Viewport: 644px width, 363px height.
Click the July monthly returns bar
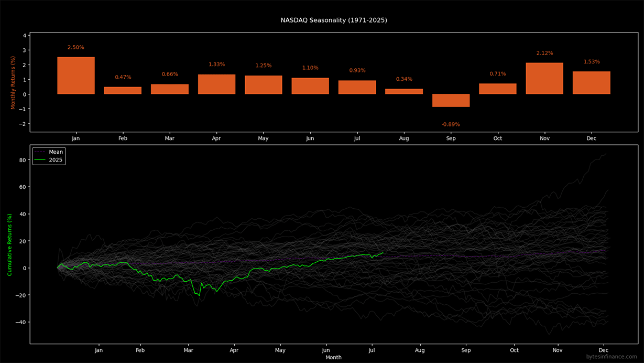pos(357,87)
